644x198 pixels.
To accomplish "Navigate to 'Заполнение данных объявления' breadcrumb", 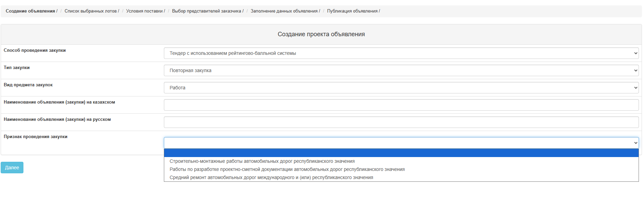I will [x=284, y=11].
